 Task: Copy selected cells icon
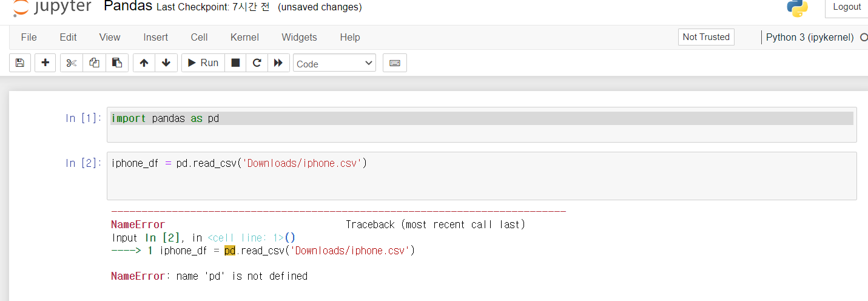[94, 63]
